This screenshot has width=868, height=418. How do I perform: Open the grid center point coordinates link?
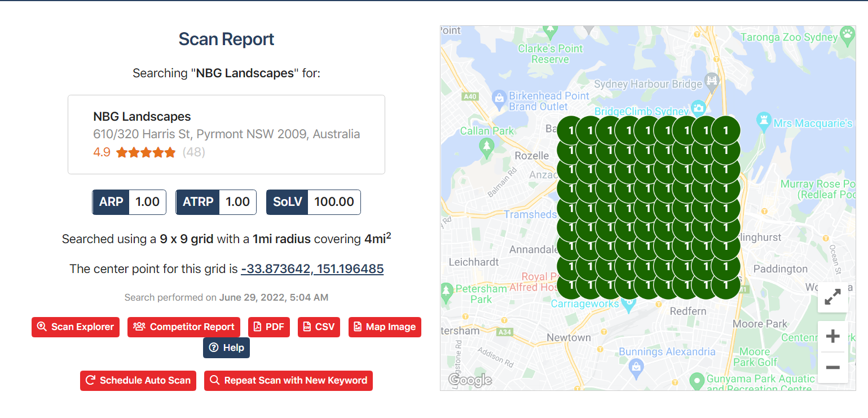312,269
